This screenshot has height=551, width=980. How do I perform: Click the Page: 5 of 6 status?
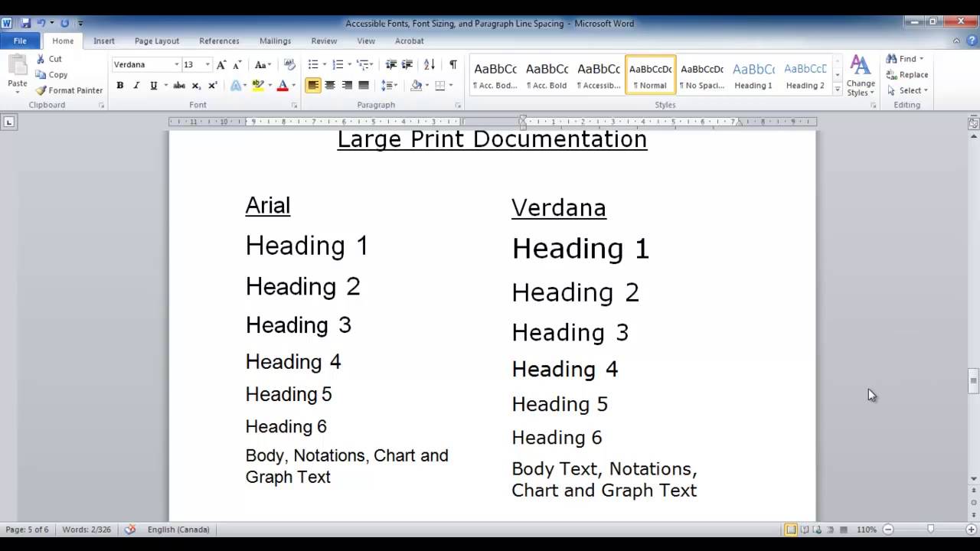click(27, 530)
